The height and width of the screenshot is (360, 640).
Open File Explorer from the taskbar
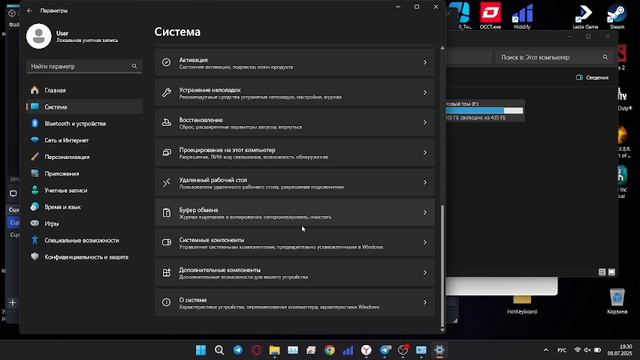274,350
